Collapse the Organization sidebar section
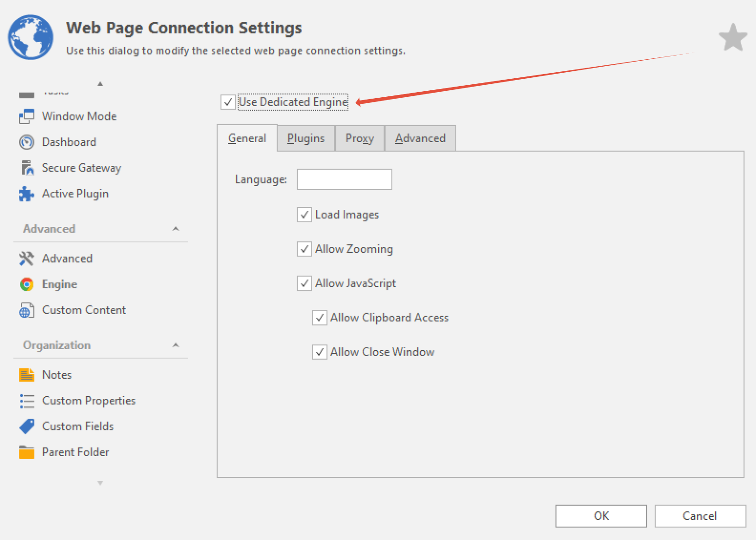Viewport: 756px width, 540px height. point(176,345)
